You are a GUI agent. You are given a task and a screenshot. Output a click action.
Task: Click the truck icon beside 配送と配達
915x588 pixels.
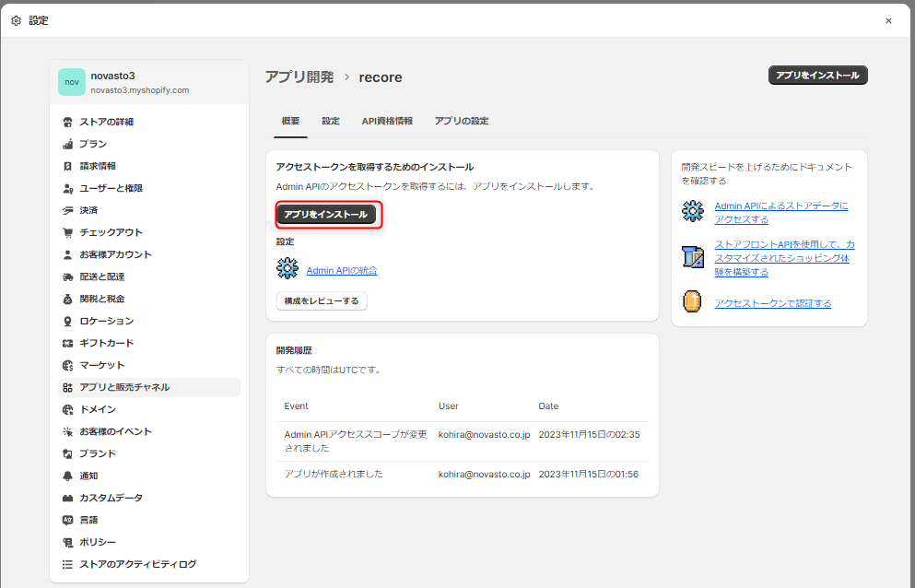pos(67,276)
